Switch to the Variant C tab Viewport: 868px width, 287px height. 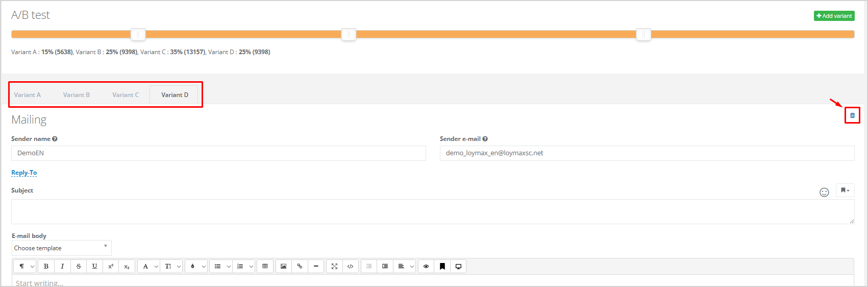[x=126, y=95]
